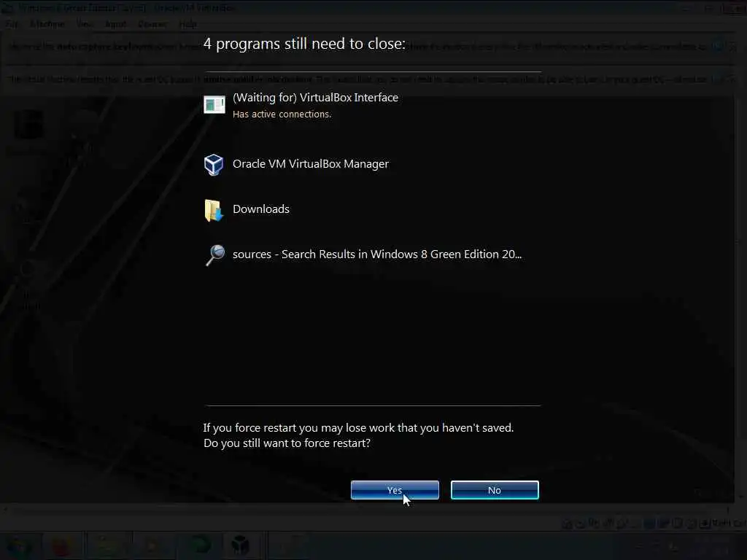The image size is (747, 560).
Task: Click the "Downloads" entry text
Action: coord(261,209)
